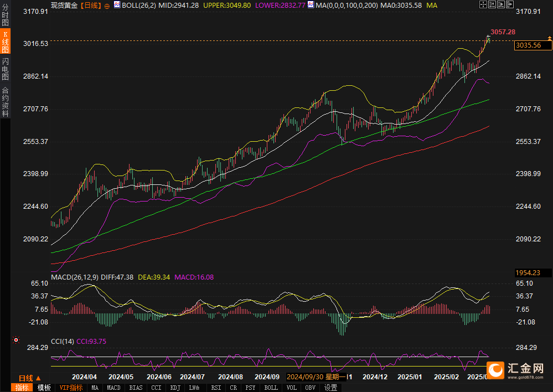Click the MA0:3035.58 value
Viewport: 553px width, 392px height.
coord(401,6)
